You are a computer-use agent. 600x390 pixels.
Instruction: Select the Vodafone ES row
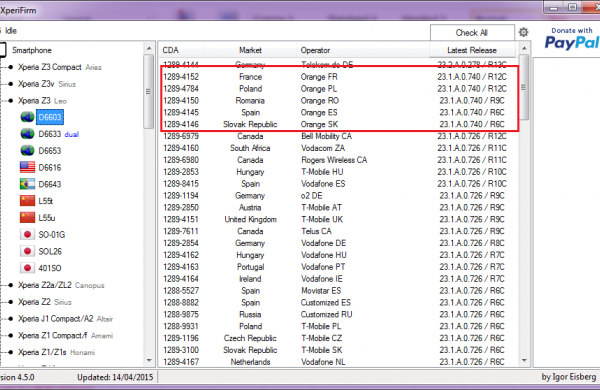tap(339, 184)
